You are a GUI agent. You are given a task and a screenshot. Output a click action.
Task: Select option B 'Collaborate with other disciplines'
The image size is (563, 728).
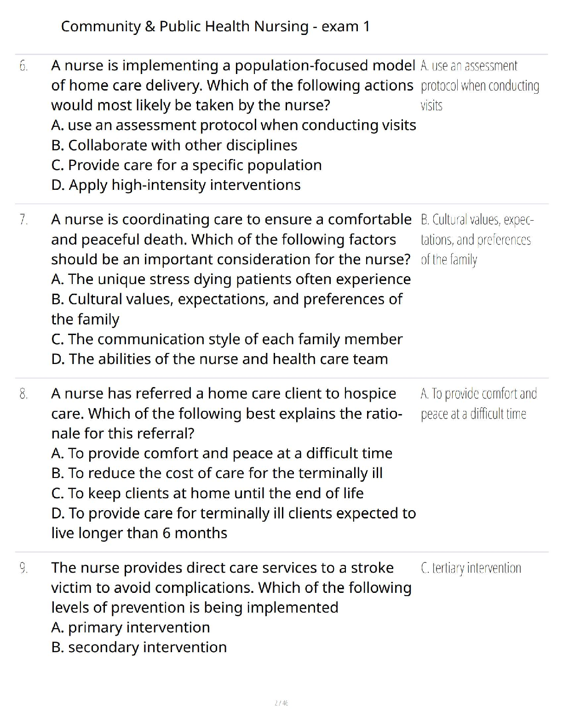174,145
